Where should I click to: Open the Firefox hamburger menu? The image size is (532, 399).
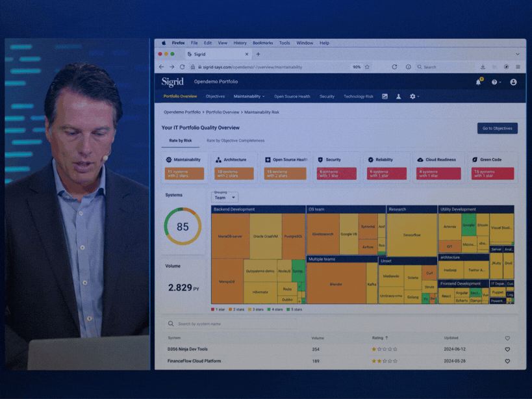(x=518, y=67)
